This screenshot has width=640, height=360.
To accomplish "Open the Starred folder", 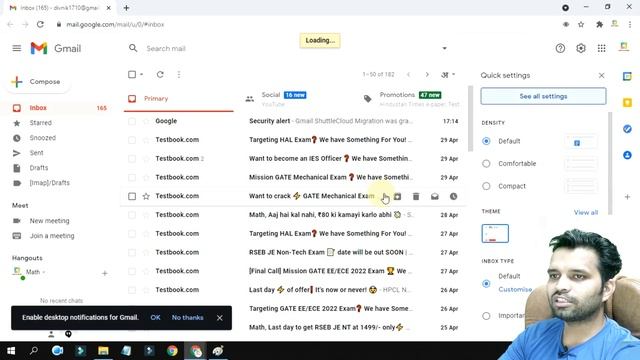I will click(x=40, y=123).
